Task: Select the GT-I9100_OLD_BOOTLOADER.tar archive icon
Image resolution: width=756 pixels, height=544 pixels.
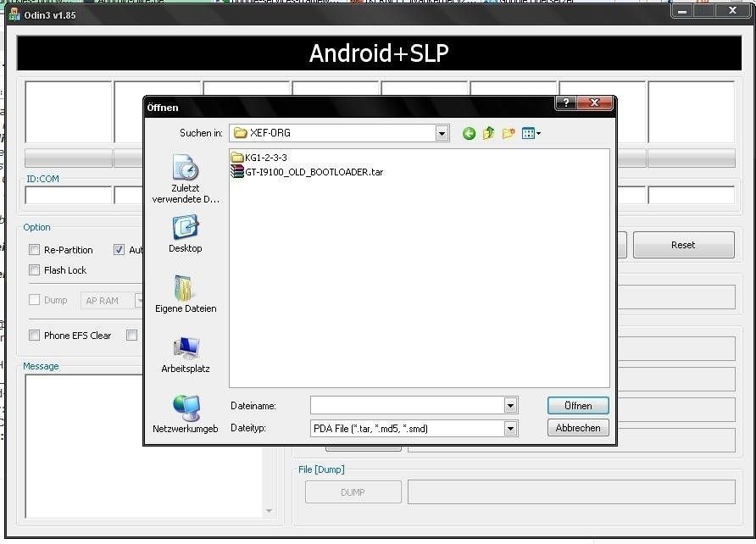Action: coord(237,171)
